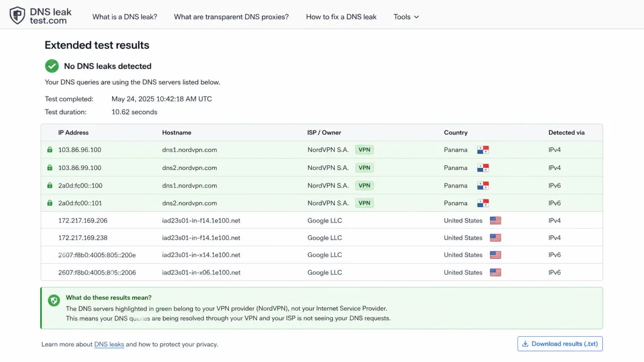Select the IP address 2a0d:fc00::100
644x362 pixels.
click(x=80, y=186)
